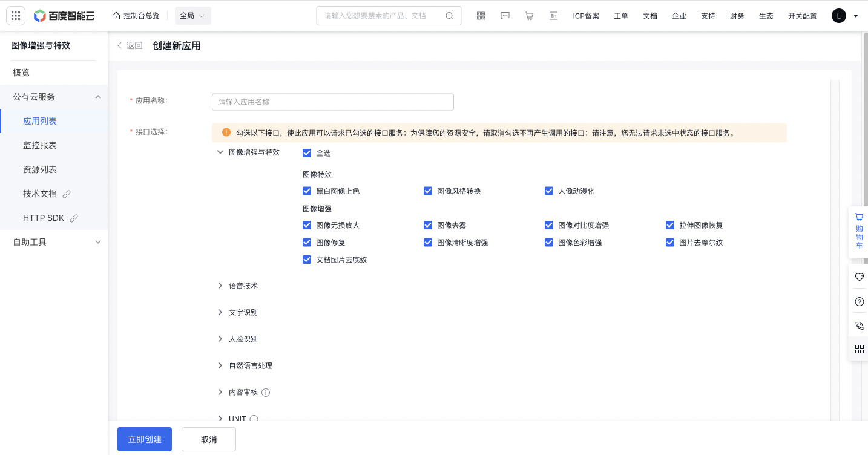Open the messages chat icon
This screenshot has height=455, width=868.
pyautogui.click(x=505, y=16)
